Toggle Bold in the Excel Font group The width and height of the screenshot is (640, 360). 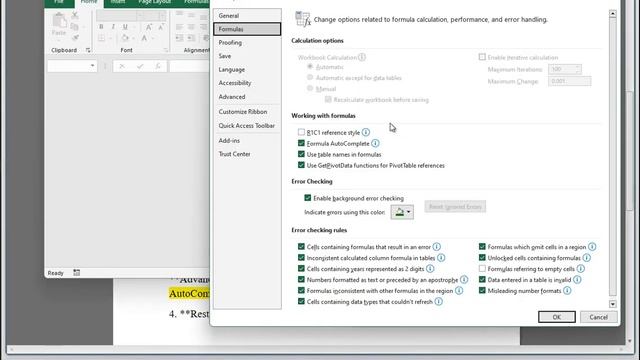[101, 27]
